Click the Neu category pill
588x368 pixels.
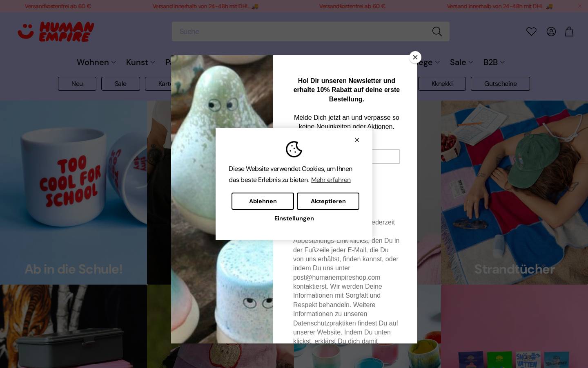point(77,84)
